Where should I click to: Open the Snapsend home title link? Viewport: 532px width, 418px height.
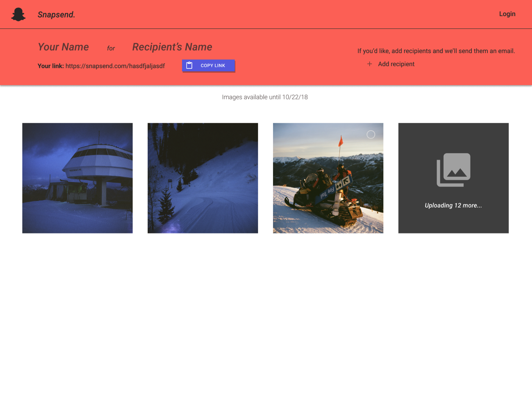coord(56,15)
